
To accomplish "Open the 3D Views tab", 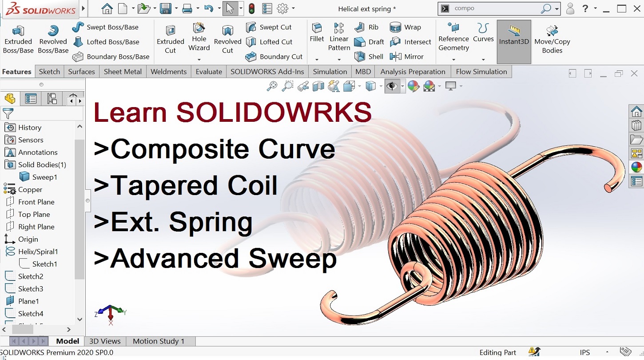I will [105, 341].
